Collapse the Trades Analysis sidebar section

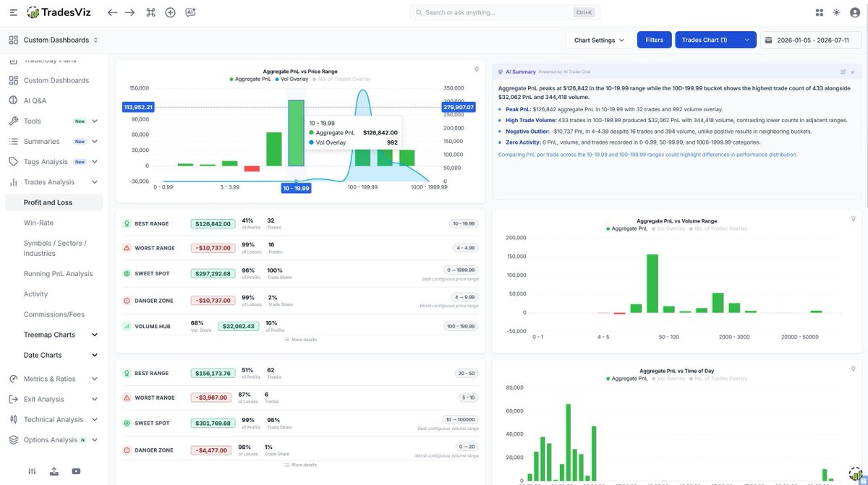tap(95, 182)
